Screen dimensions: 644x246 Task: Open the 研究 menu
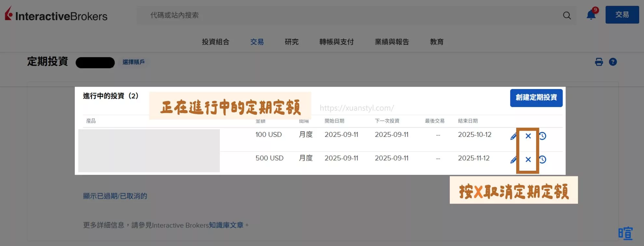click(291, 42)
